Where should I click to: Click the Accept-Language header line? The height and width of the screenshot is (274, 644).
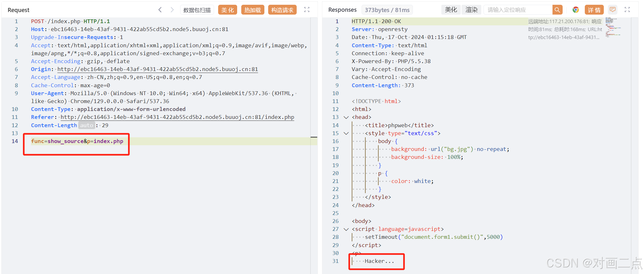[116, 77]
